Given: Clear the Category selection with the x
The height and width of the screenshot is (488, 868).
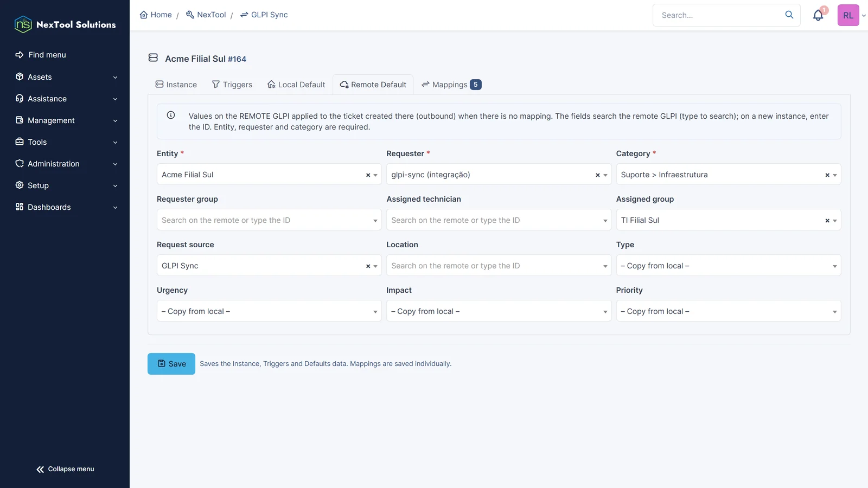Looking at the screenshot, I should [x=827, y=175].
